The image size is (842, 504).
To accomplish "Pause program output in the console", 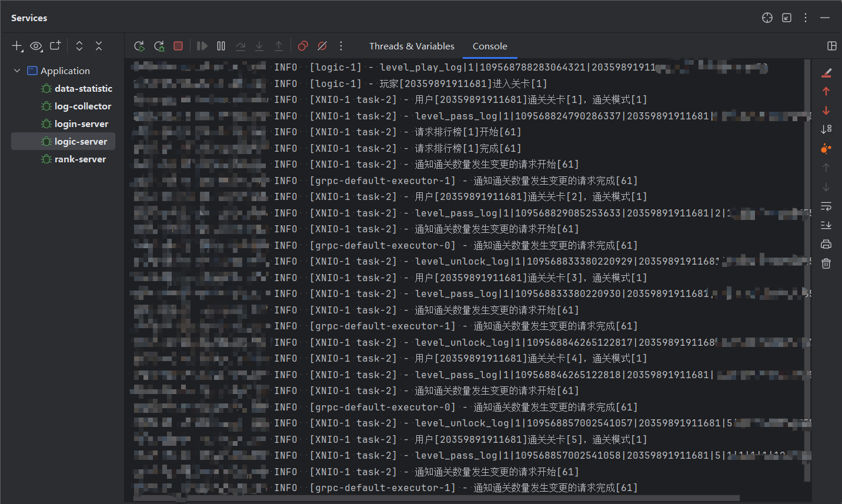I will click(x=221, y=45).
